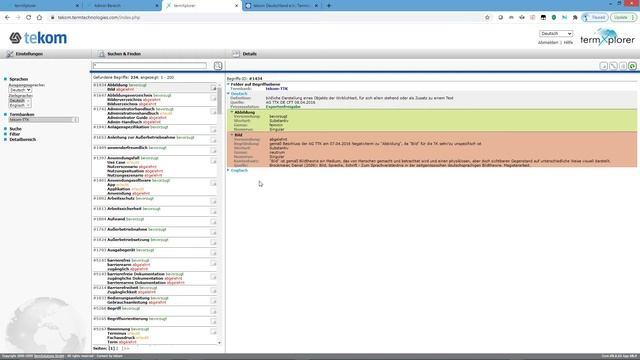The image size is (640, 360).
Task: Click the edit pencil icon in Details toolbar
Action: [x=613, y=66]
